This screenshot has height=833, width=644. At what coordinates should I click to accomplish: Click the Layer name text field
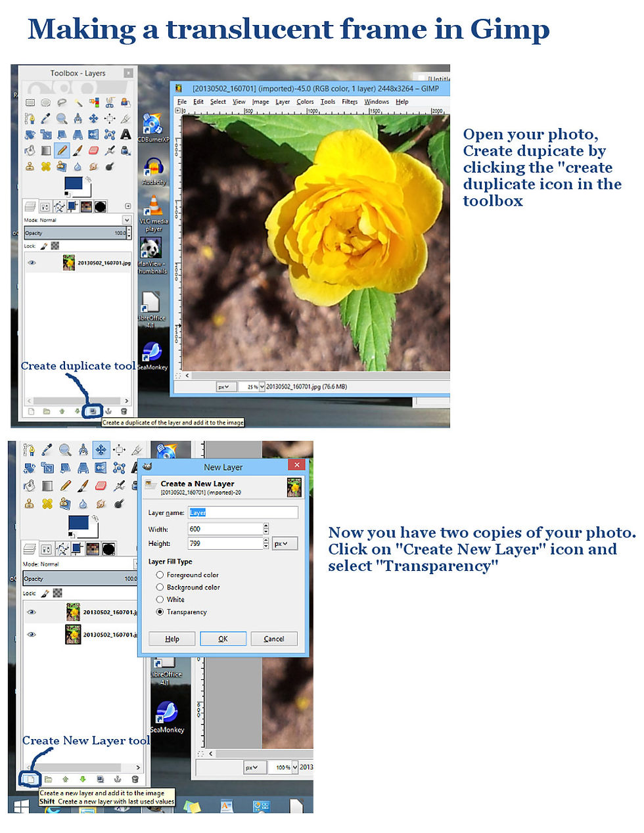click(243, 512)
